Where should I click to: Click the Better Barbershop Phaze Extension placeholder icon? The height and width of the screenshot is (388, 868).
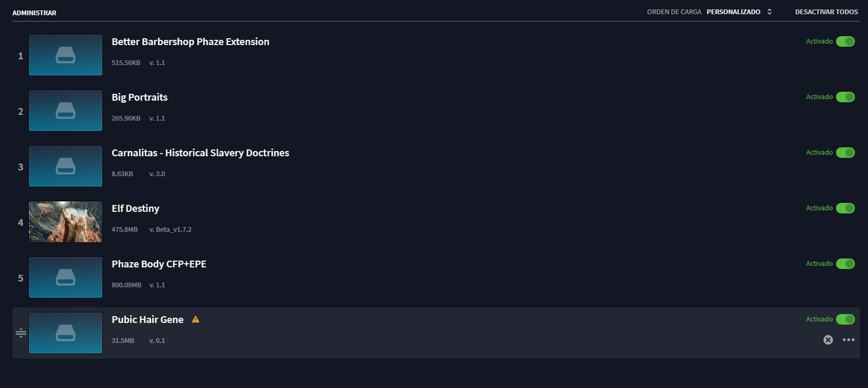[66, 55]
